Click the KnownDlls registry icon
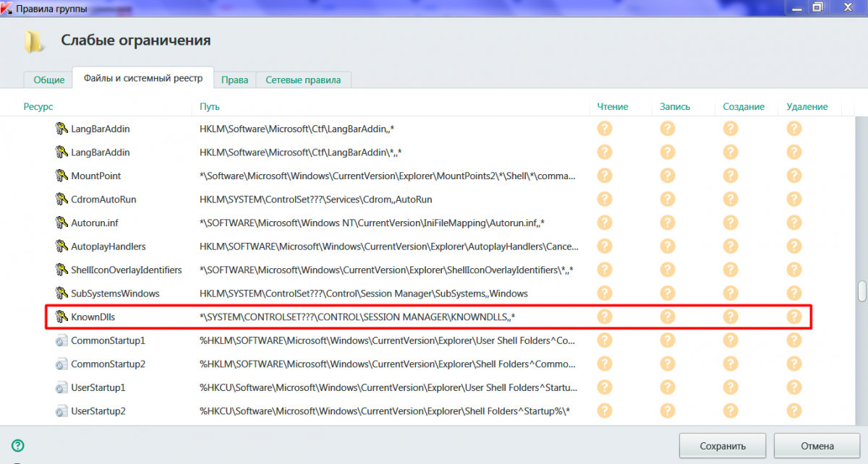Image resolution: width=868 pixels, height=464 pixels. pyautogui.click(x=61, y=317)
